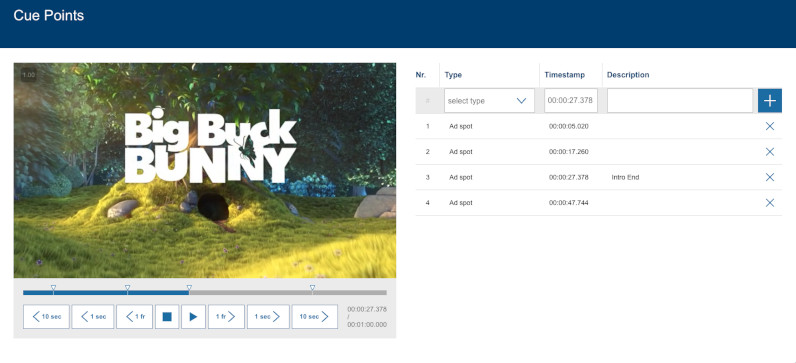This screenshot has width=796, height=363.
Task: Remove cue point 2 at 00:00:17.260
Action: 770,152
